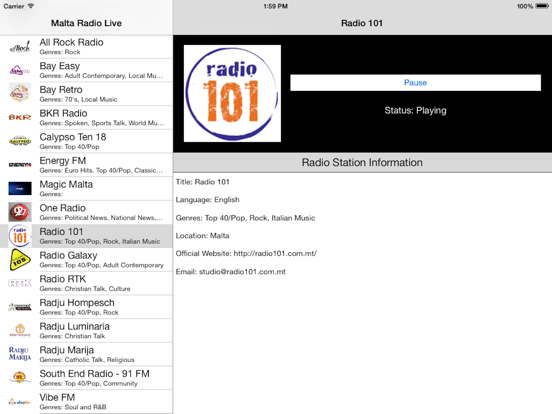Viewport: 552px width, 414px height.
Task: Pause the Radio 101 stream
Action: [415, 82]
